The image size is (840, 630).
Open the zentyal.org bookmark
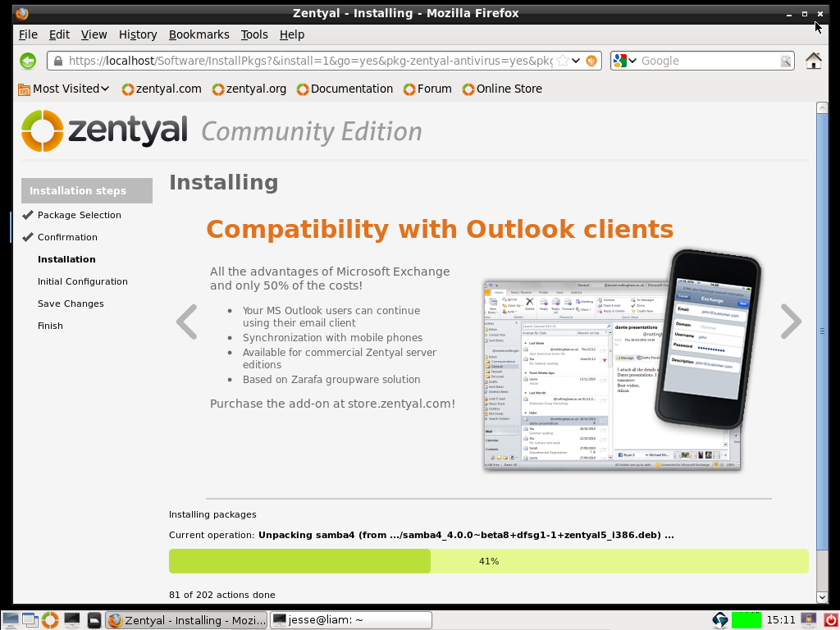point(249,89)
